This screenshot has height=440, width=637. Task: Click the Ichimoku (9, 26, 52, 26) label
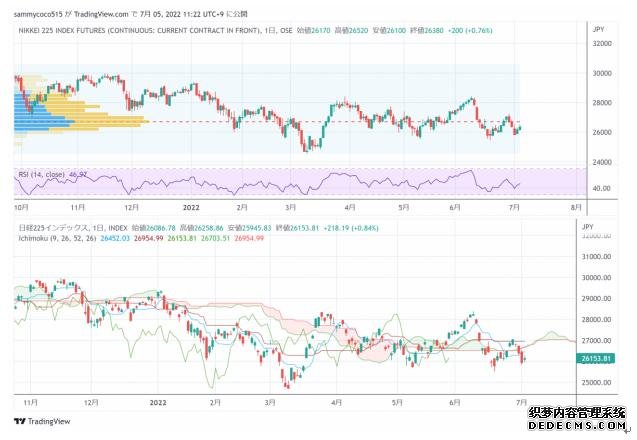tap(57, 238)
